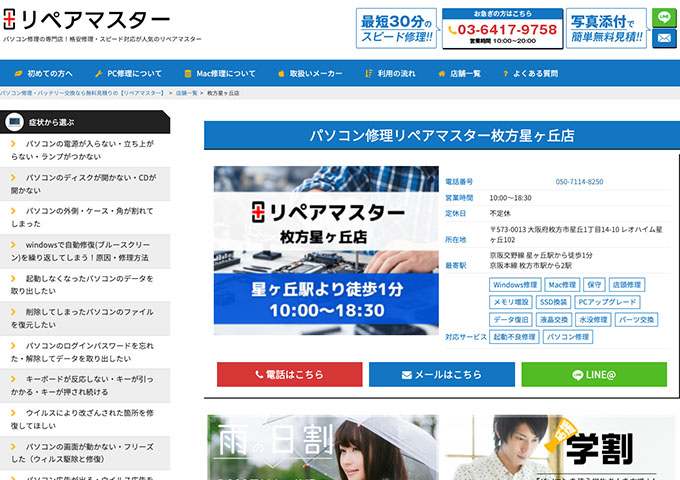Open キーボードが反応しない symptom link
The image size is (680, 480).
[85, 385]
